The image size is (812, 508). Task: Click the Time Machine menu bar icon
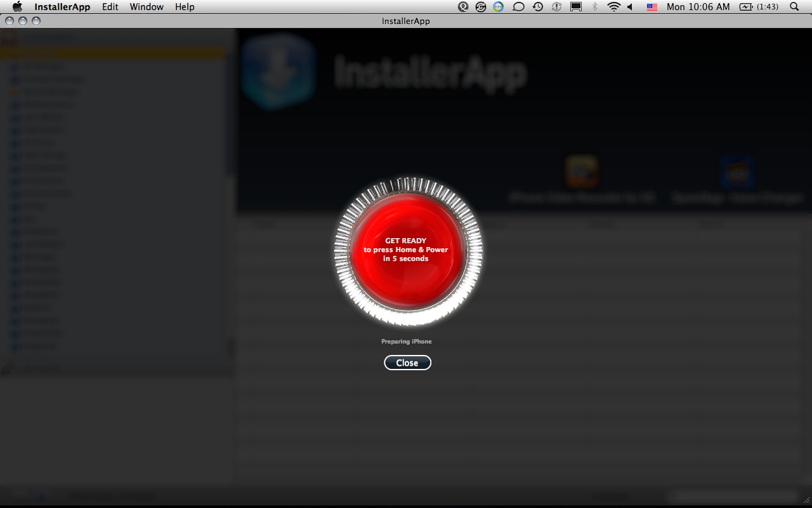[538, 7]
